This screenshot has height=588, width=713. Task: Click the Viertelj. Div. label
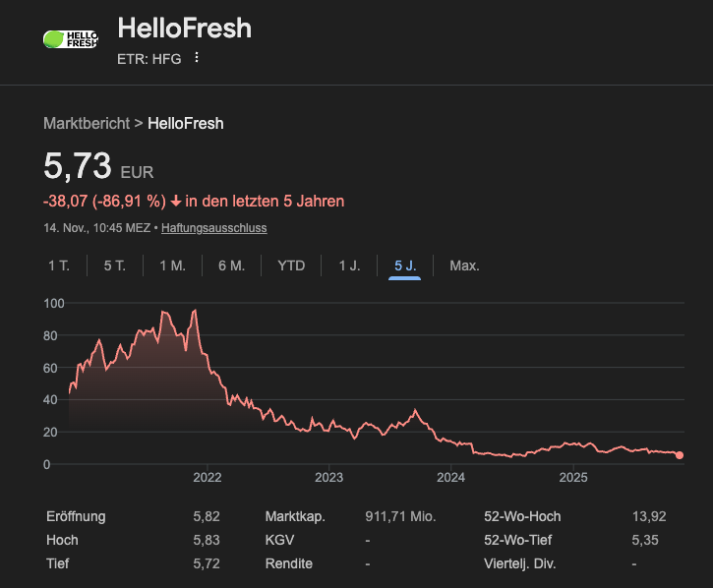pos(519,563)
